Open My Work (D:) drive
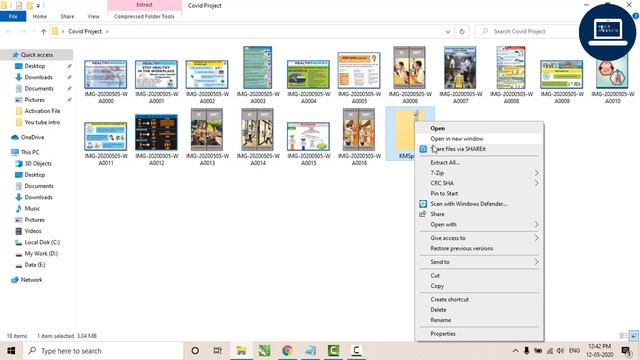Viewport: 640px width, 360px height. [41, 253]
